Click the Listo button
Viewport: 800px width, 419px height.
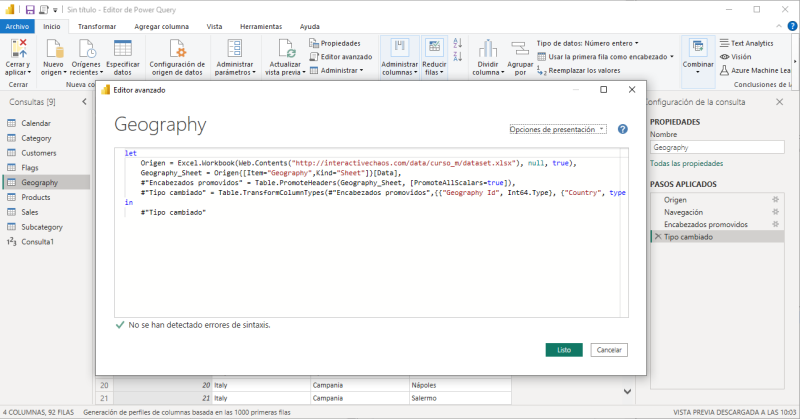[564, 350]
